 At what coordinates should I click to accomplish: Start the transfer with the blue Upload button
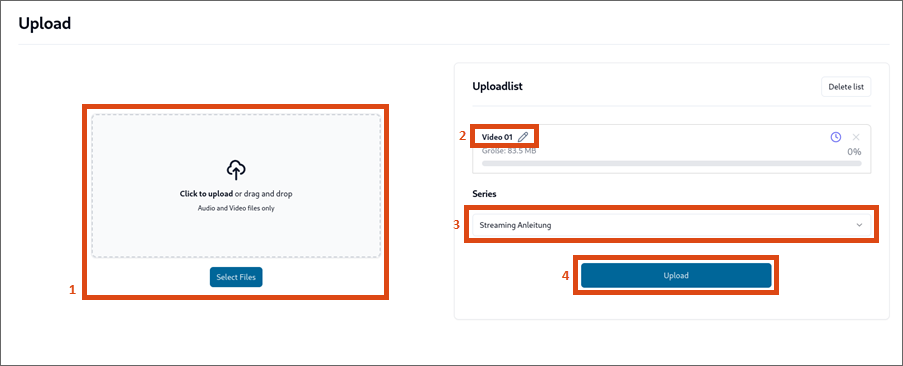pyautogui.click(x=676, y=276)
